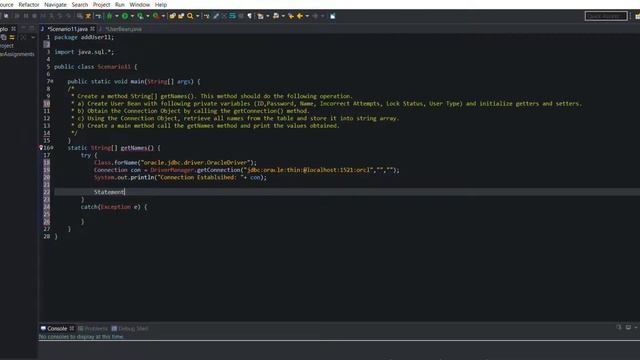Click 'Class.forName' on line 18

117,162
